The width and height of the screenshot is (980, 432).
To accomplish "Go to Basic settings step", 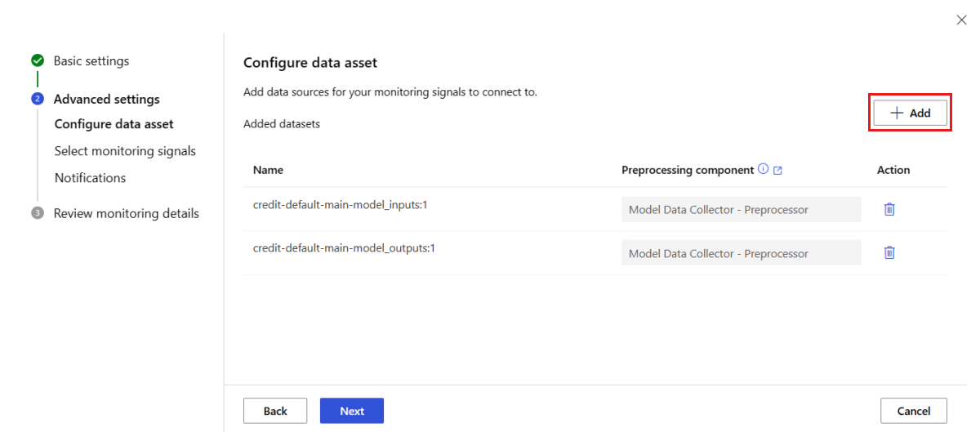I will pos(91,61).
